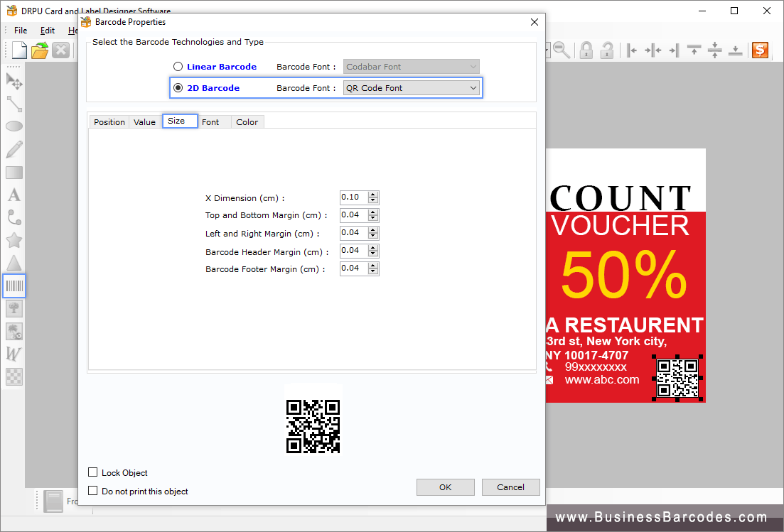Increase Barcode Footer Margin spinner up arrow

373,266
